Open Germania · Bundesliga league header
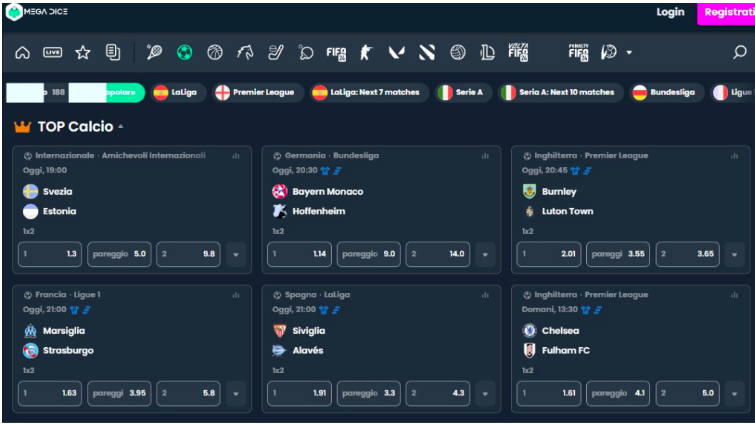 326,155
